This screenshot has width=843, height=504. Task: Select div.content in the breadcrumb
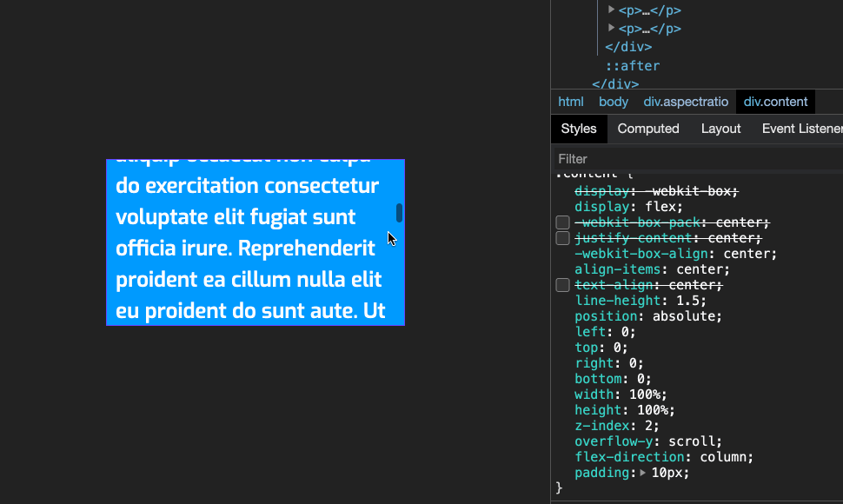[773, 102]
